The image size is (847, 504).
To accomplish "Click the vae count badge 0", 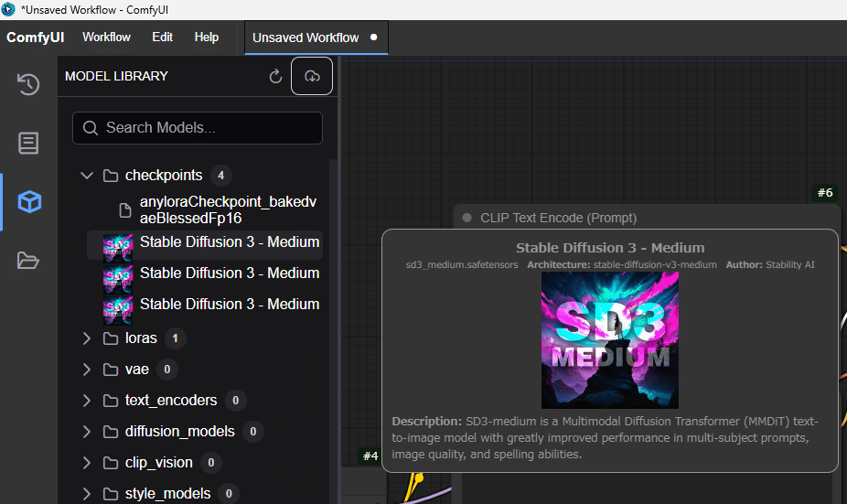I will [x=166, y=370].
